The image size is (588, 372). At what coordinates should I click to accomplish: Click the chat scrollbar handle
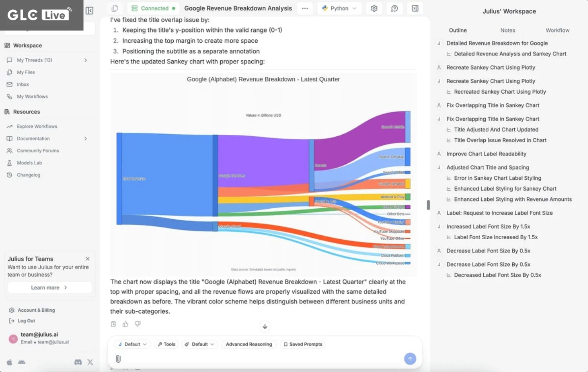click(428, 205)
